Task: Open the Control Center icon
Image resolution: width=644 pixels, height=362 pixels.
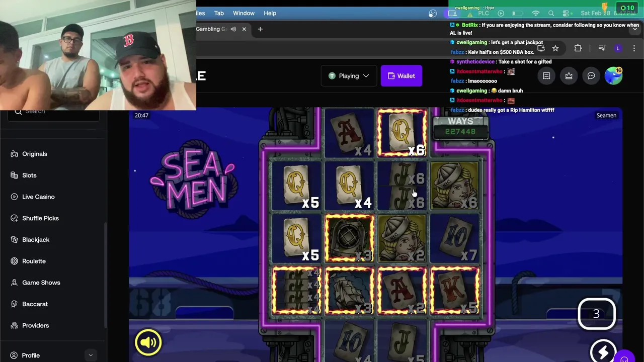Action: (567, 14)
